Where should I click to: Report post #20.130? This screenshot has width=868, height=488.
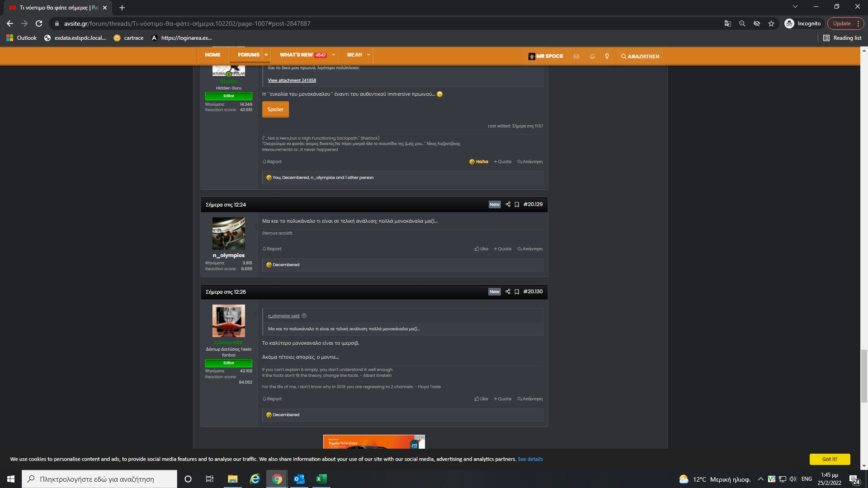pyautogui.click(x=272, y=399)
